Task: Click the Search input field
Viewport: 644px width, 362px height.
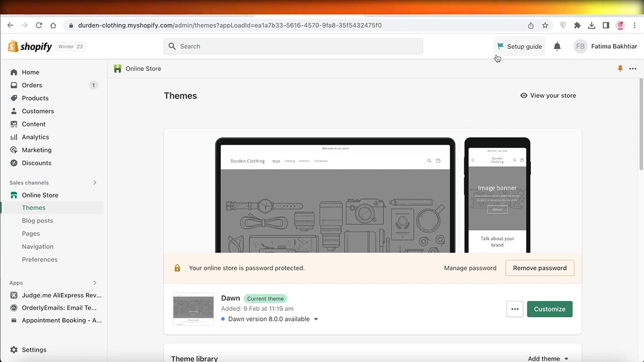Action: [293, 46]
